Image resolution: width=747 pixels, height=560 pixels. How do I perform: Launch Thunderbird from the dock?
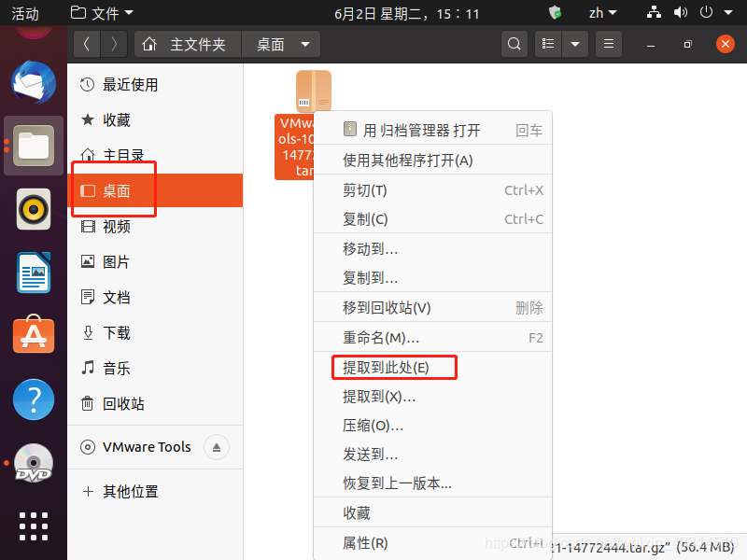(x=34, y=83)
